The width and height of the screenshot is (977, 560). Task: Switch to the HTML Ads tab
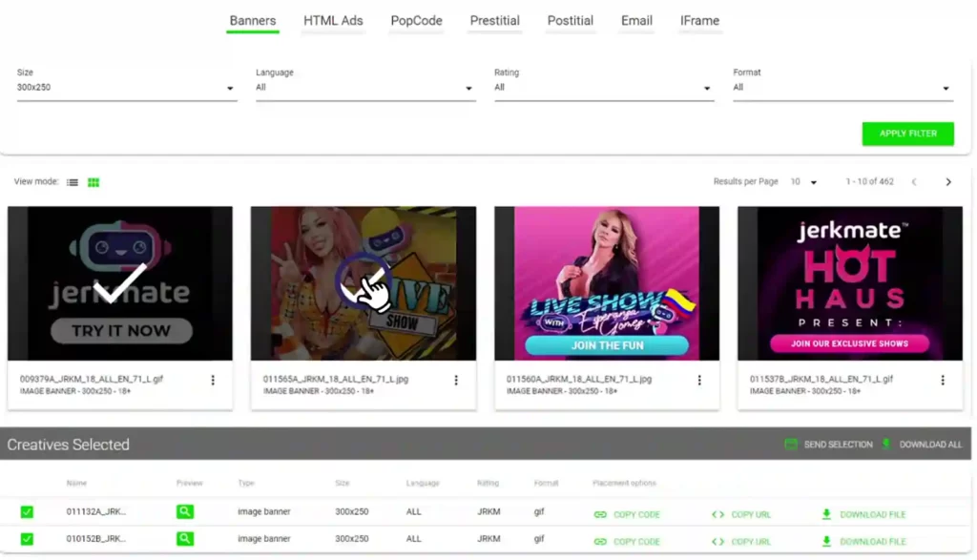333,20
